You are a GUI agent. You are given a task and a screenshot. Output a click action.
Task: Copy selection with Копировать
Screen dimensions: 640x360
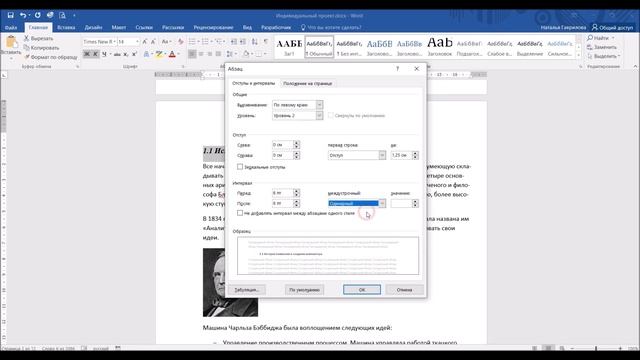(x=41, y=48)
